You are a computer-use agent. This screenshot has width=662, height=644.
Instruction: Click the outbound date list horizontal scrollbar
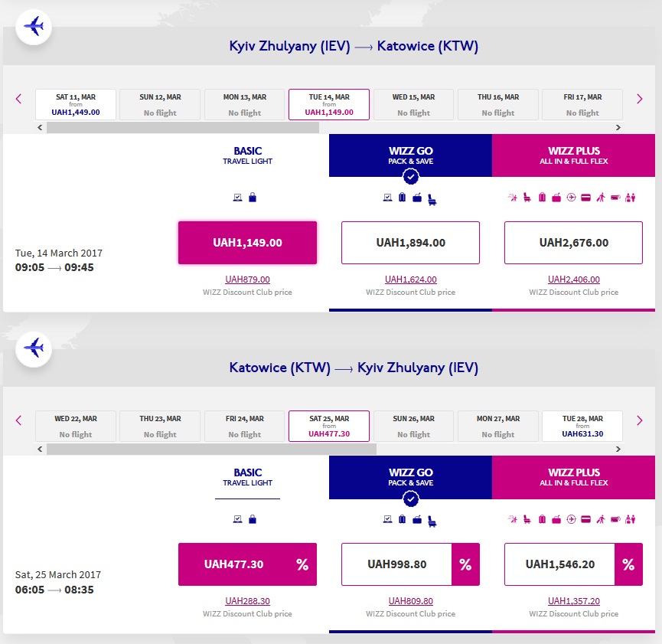coord(182,128)
